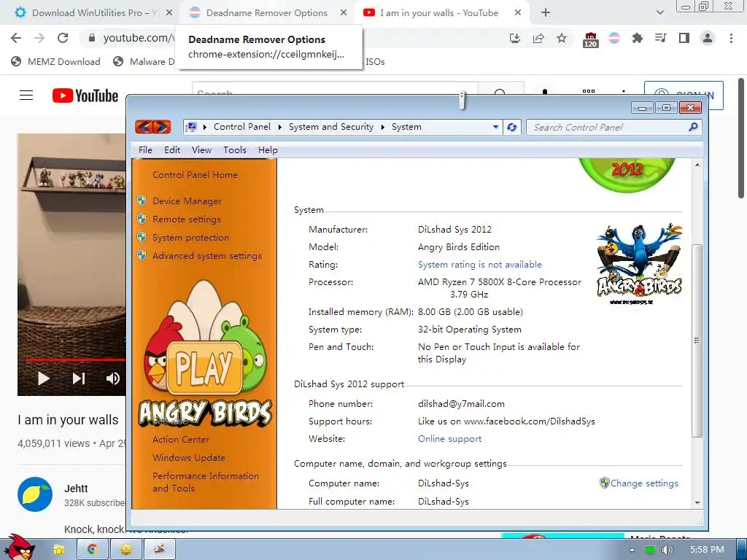Skip to next video
The image size is (747, 560).
(x=79, y=378)
